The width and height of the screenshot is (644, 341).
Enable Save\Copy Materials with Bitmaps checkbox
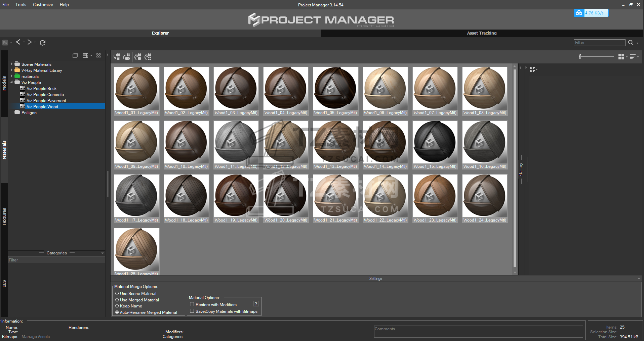pyautogui.click(x=192, y=311)
